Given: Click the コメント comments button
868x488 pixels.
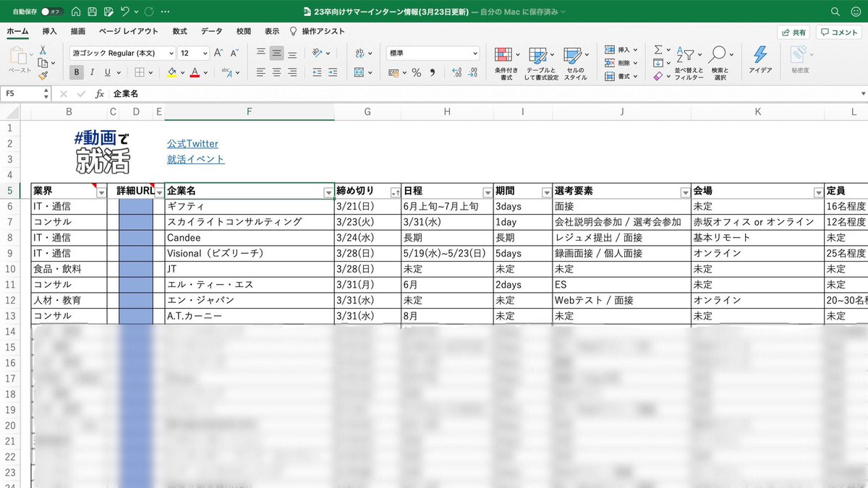Looking at the screenshot, I should pos(839,33).
